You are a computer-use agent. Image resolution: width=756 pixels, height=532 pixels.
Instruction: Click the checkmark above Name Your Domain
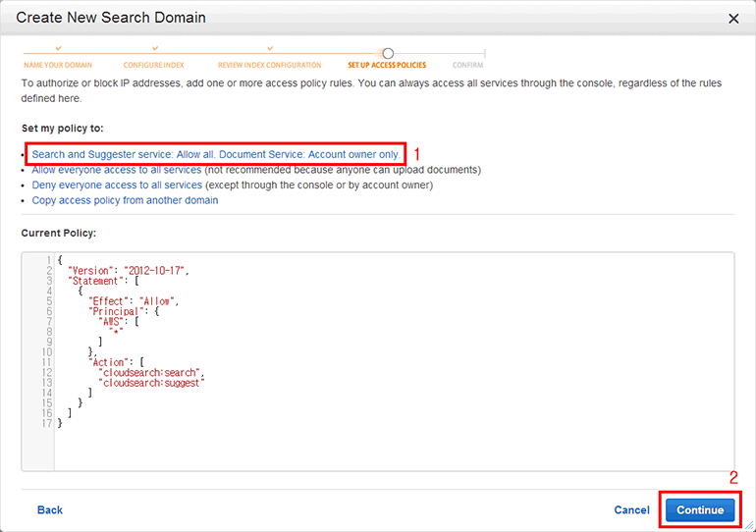59,49
